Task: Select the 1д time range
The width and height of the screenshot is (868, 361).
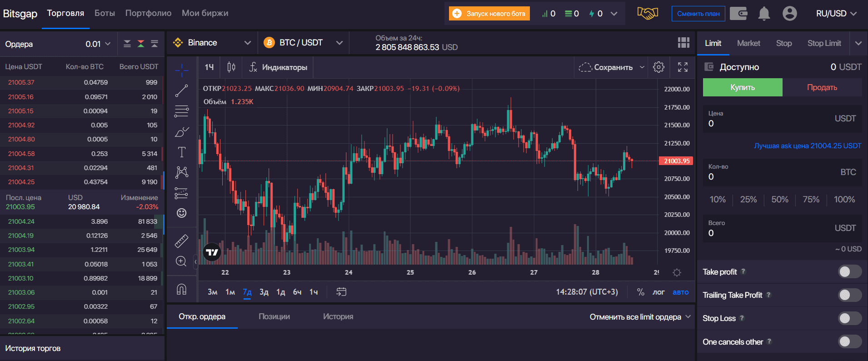Action: [281, 292]
